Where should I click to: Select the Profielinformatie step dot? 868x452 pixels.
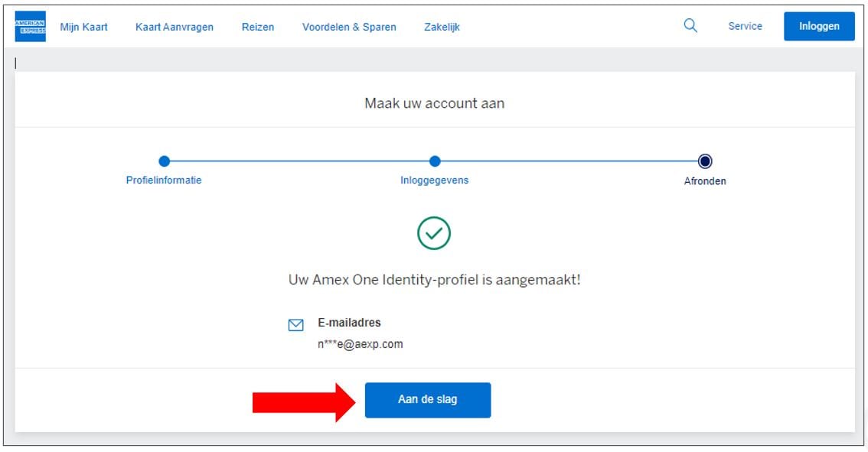[x=164, y=161]
